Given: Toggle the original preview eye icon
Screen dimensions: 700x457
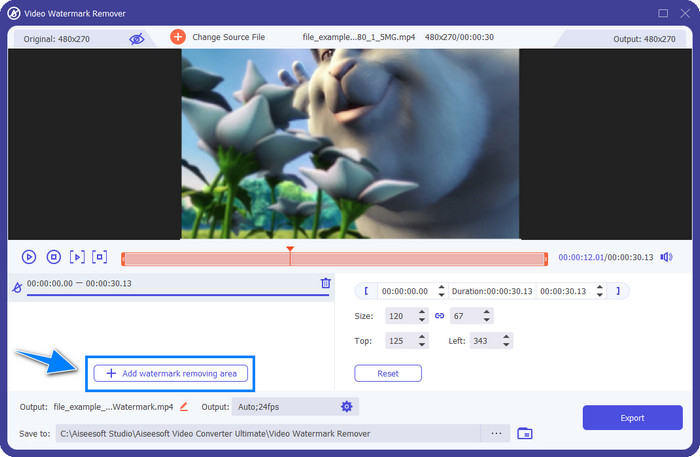Looking at the screenshot, I should [x=137, y=39].
